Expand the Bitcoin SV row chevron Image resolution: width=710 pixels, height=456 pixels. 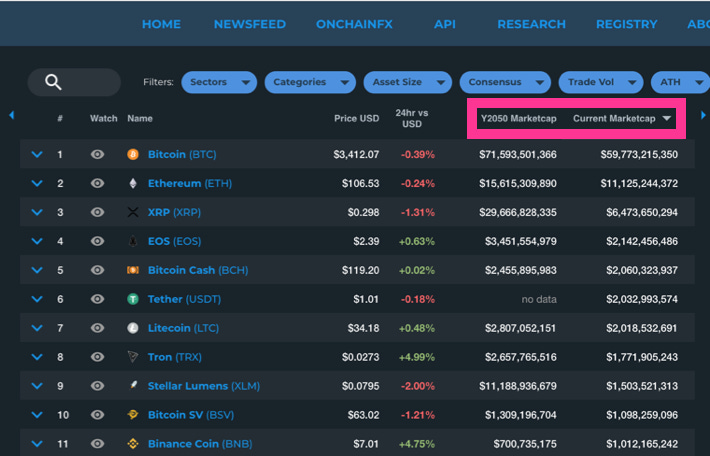click(x=37, y=414)
